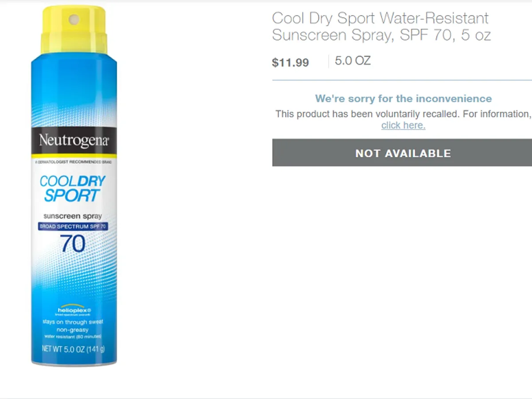Click the yellow cap of the spray can
Image resolution: width=532 pixels, height=399 pixels.
coord(74,30)
